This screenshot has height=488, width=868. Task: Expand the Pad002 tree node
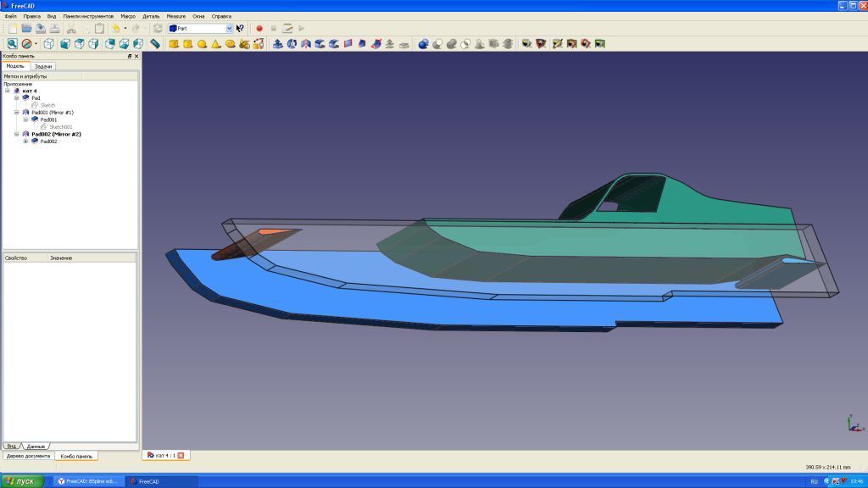pyautogui.click(x=25, y=141)
